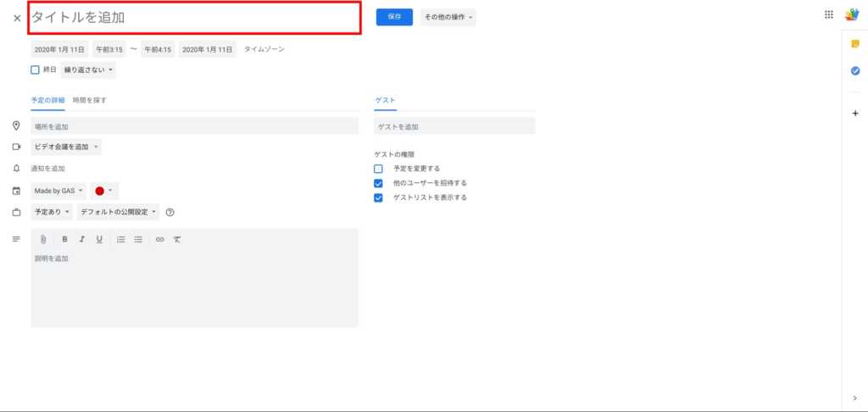Expand the ビデオ会議を追加 dropdown
868x412 pixels.
tap(66, 147)
